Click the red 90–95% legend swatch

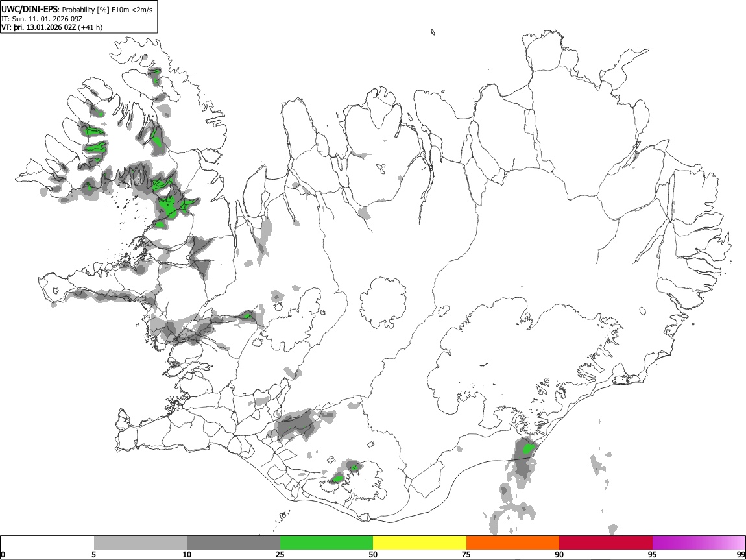tap(606, 543)
